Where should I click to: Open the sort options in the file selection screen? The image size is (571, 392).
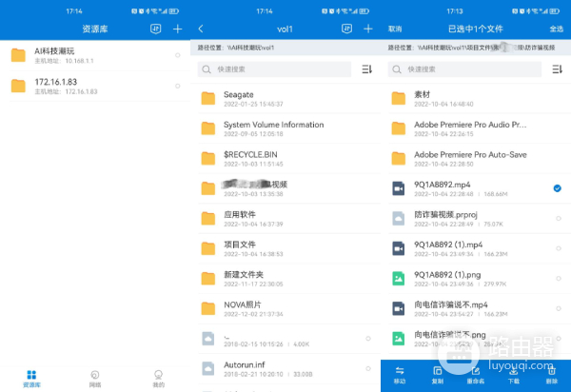557,69
